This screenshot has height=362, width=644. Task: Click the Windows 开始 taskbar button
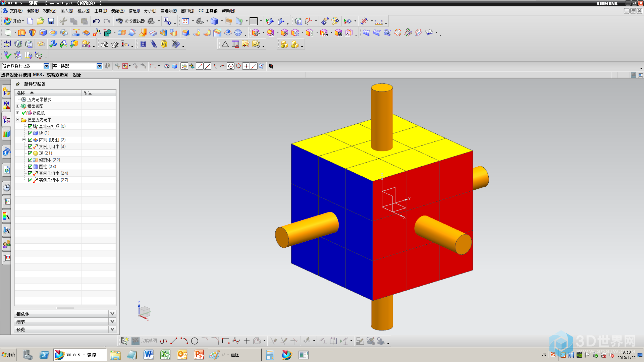pos(8,355)
